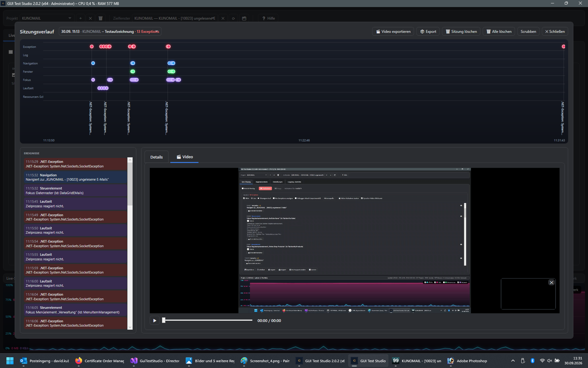
Task: Click the first blue Navigation timeline marker
Action: point(93,63)
